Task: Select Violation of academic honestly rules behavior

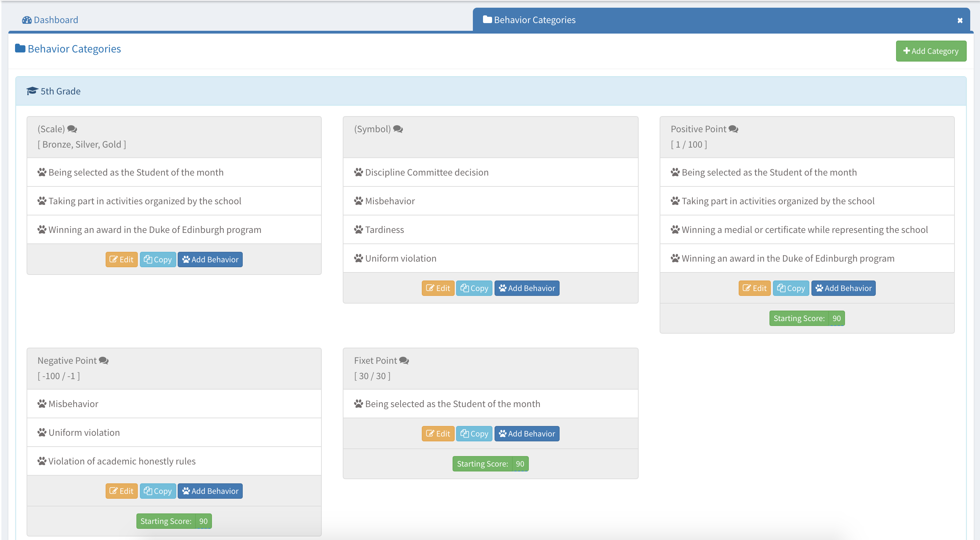Action: (x=122, y=461)
